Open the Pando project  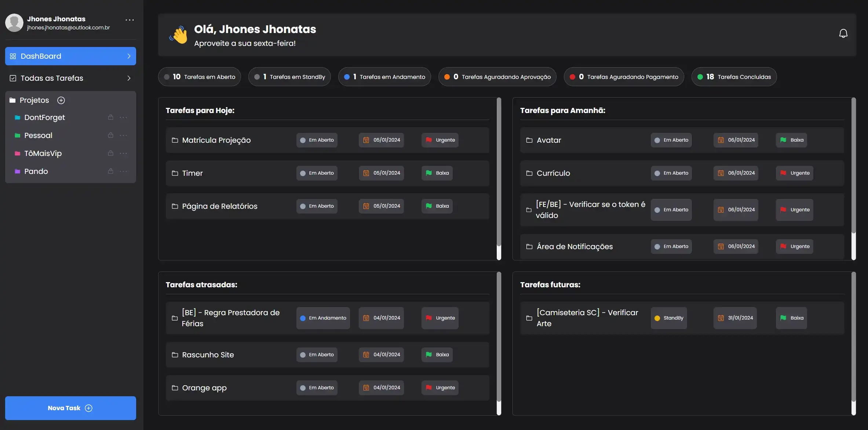click(36, 171)
